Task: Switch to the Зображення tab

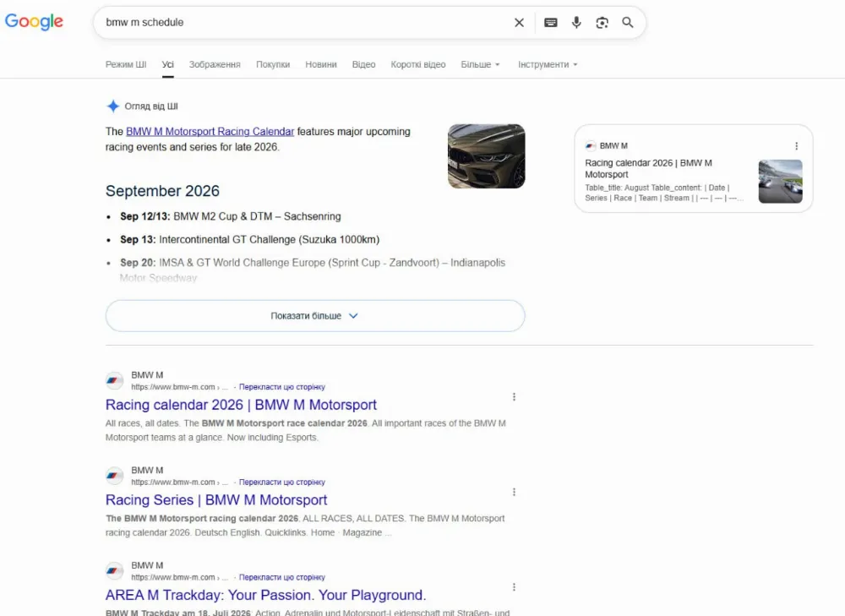Action: 215,64
